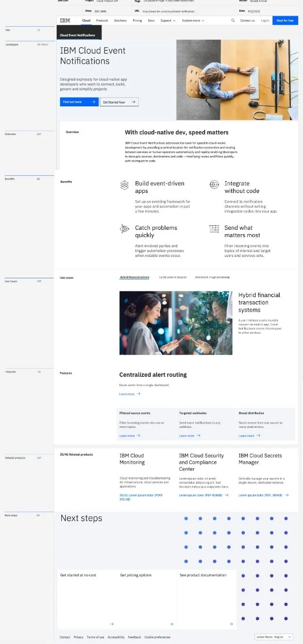This screenshot has width=303, height=644.
Task: Open the Products menu item
Action: [102, 20]
